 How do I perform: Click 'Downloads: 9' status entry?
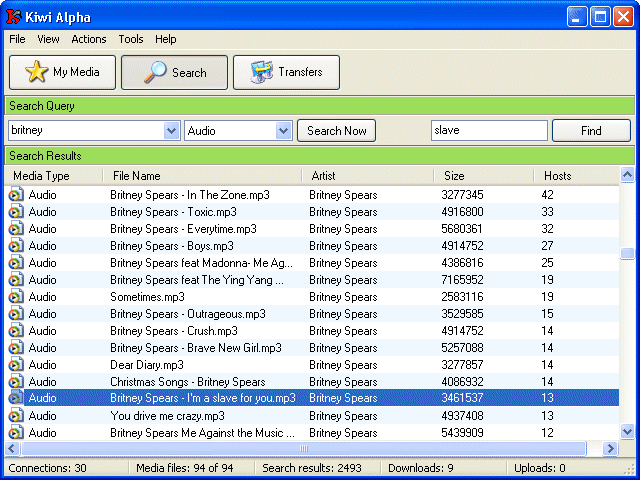(x=420, y=468)
